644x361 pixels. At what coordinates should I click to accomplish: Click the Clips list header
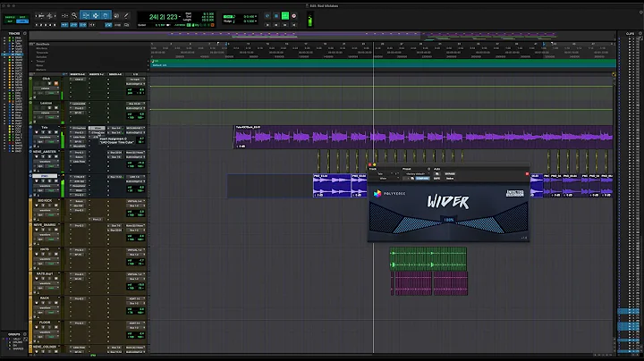point(630,33)
